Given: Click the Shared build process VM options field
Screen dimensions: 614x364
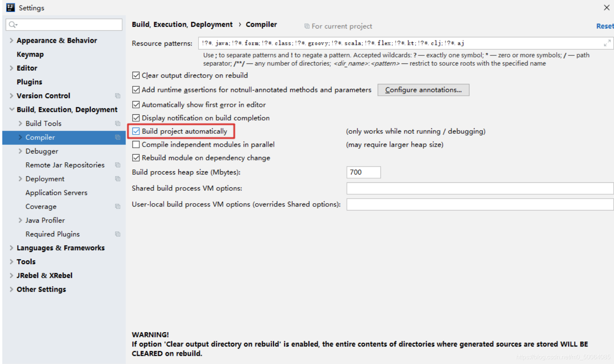Looking at the screenshot, I should (x=480, y=188).
